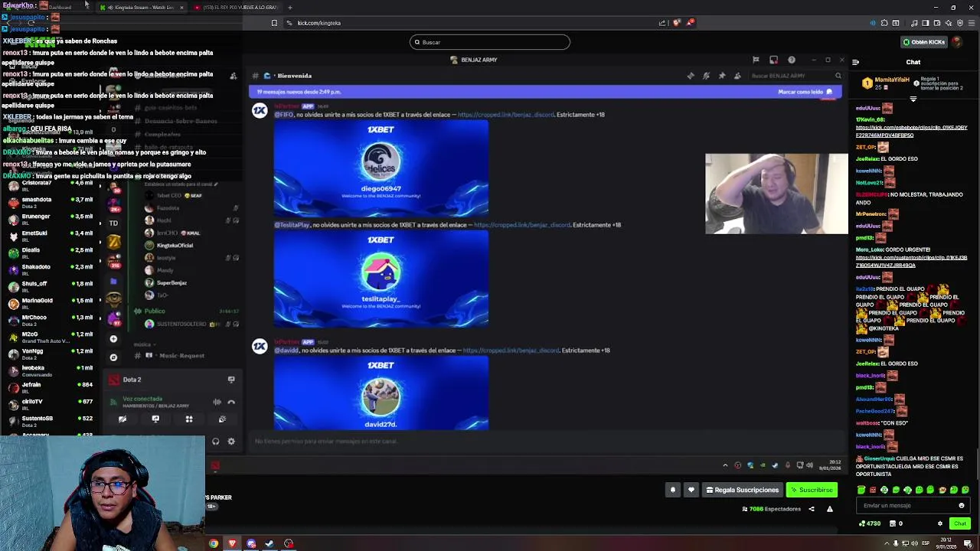Toggle the follow heart button
This screenshot has width=980, height=551.
click(691, 490)
